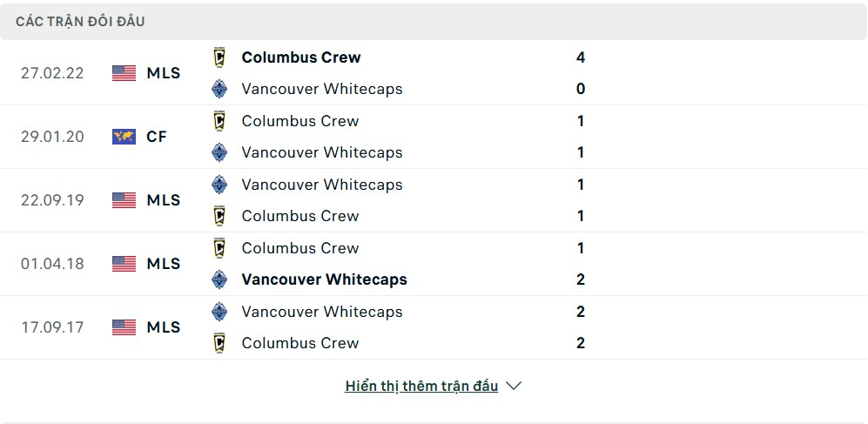Click Vancouver Whitecaps logo in 29.01.20 match
The image size is (868, 424).
coord(219,152)
